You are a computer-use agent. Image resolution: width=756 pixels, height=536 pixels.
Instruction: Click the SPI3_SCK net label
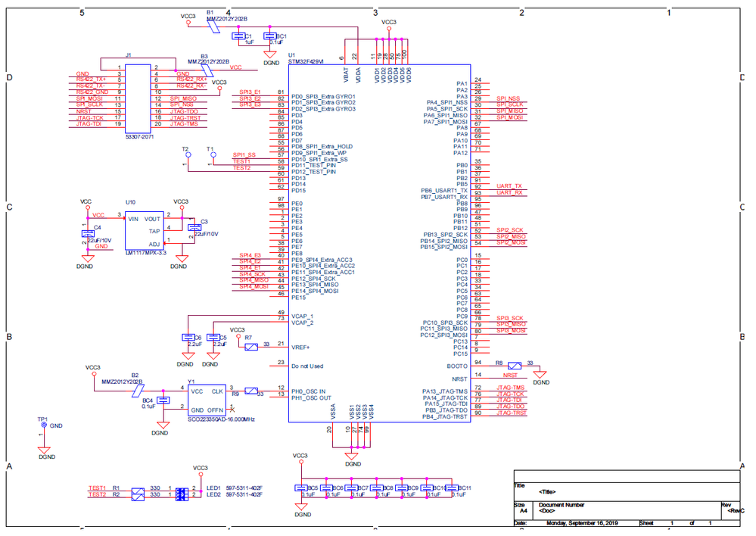[x=510, y=319]
